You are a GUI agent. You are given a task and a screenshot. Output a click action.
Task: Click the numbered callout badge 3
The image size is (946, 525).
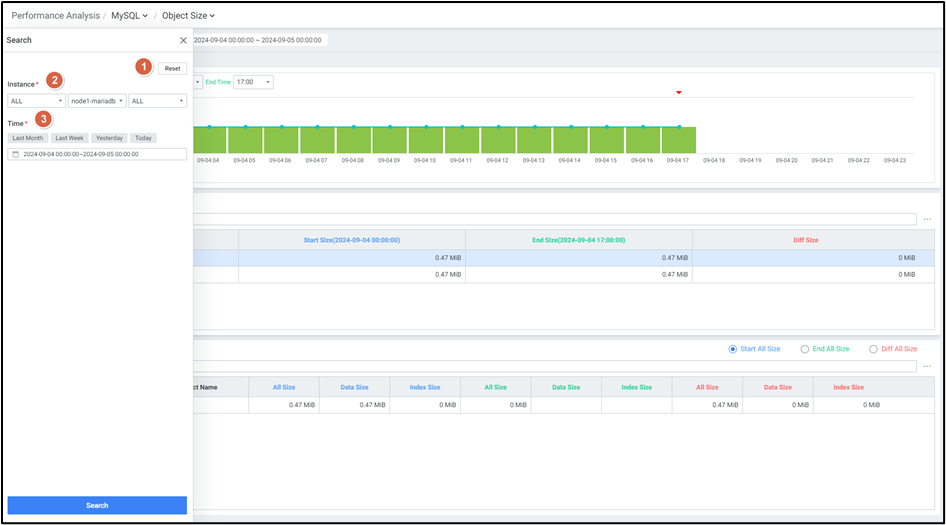click(43, 119)
